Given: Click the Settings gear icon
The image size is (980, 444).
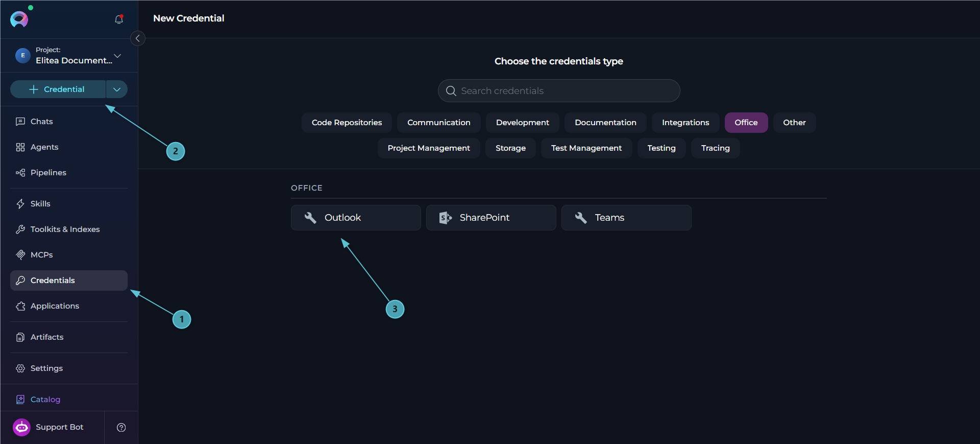Looking at the screenshot, I should point(20,368).
